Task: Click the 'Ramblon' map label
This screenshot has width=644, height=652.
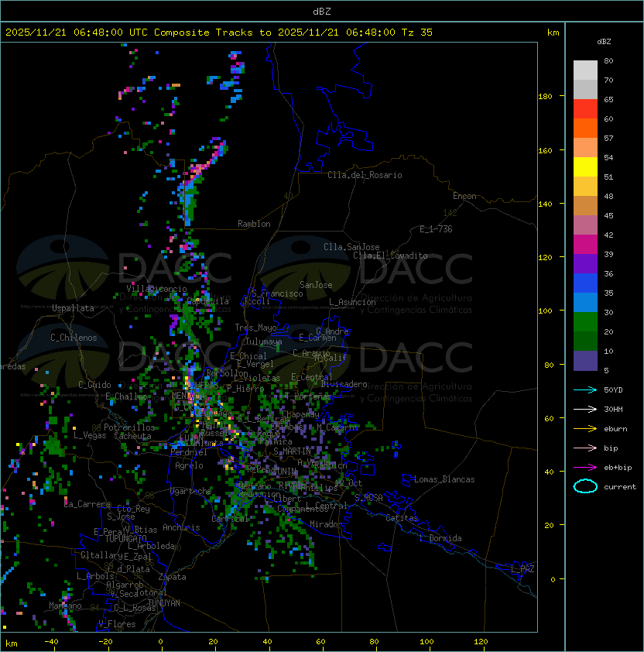Action: click(x=254, y=224)
